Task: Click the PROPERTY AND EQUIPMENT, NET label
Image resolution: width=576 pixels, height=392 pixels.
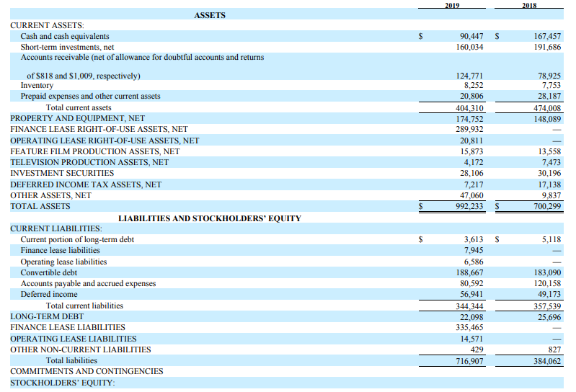Action: (x=77, y=118)
